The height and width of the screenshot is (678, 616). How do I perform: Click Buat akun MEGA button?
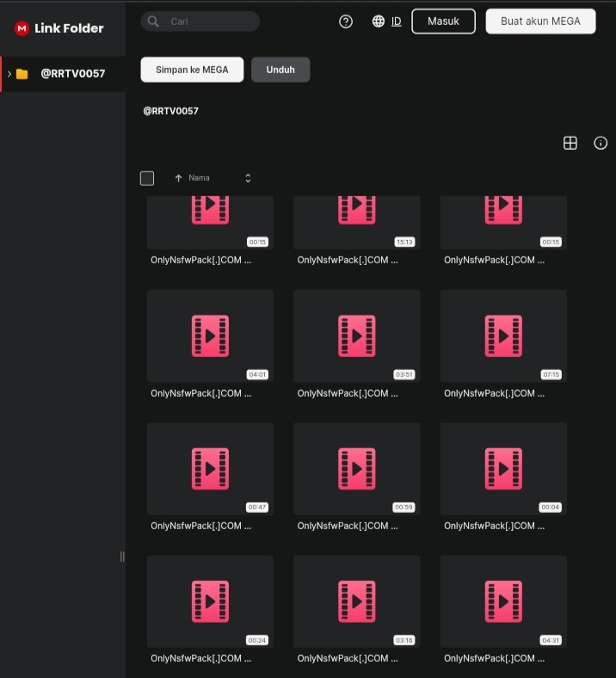pos(540,22)
